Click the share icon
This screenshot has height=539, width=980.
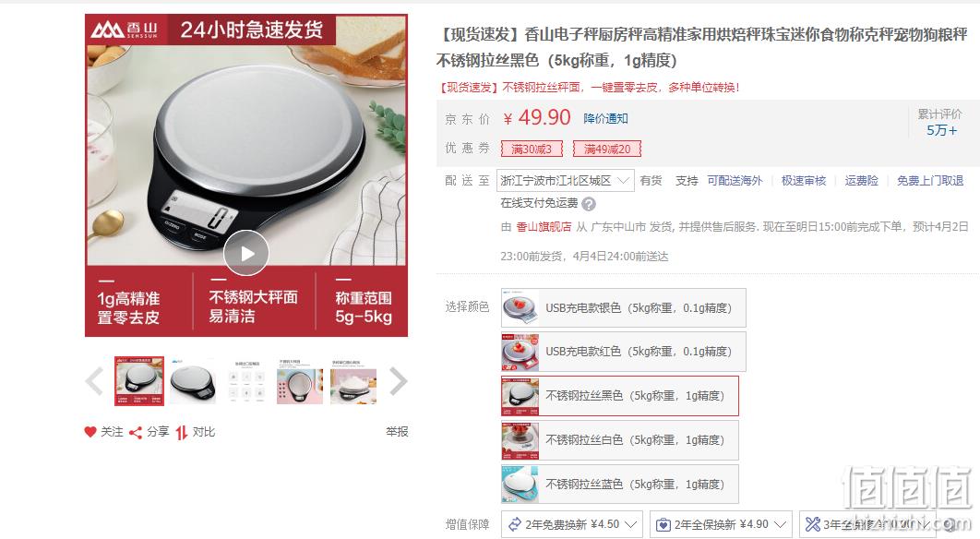point(136,432)
